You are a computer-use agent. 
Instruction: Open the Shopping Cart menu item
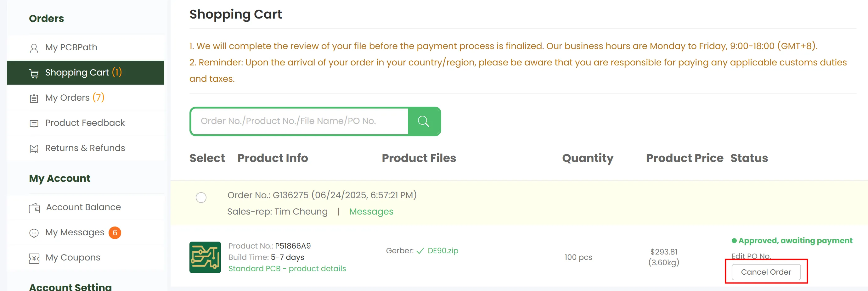tap(77, 72)
